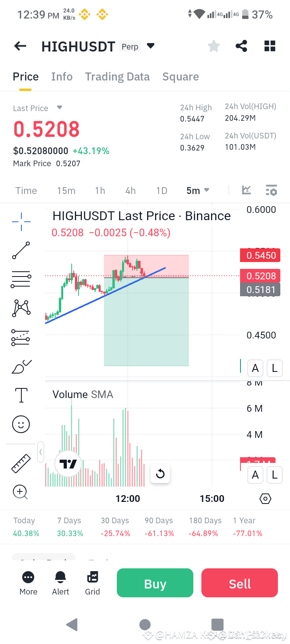The width and height of the screenshot is (290, 644).
Task: Open the four-square grid menu icon
Action: tap(270, 46)
